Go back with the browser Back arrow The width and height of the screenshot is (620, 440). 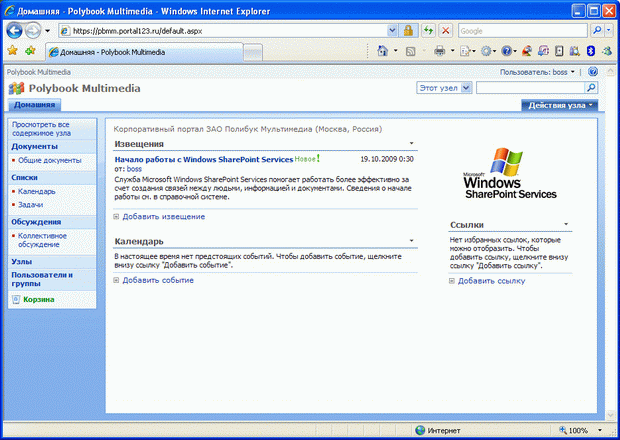pos(14,31)
